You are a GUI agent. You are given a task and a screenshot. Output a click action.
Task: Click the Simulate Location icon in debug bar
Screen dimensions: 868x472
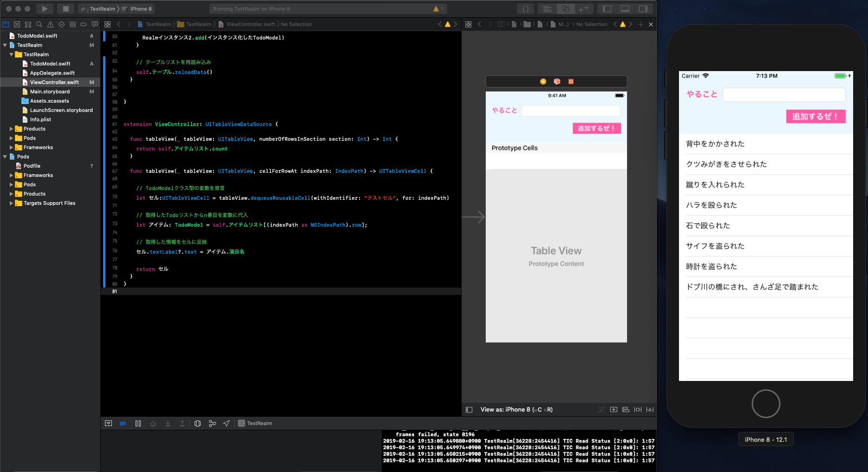pos(226,423)
